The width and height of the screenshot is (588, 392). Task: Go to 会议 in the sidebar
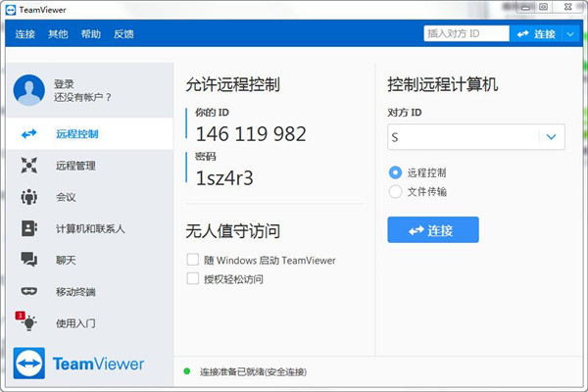[x=89, y=197]
